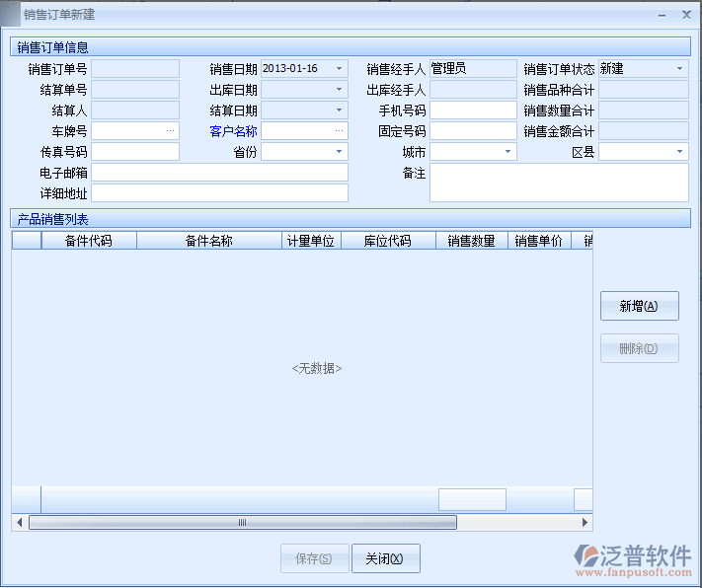This screenshot has height=588, width=702.
Task: Click the 销售订单号 field
Action: [x=135, y=69]
